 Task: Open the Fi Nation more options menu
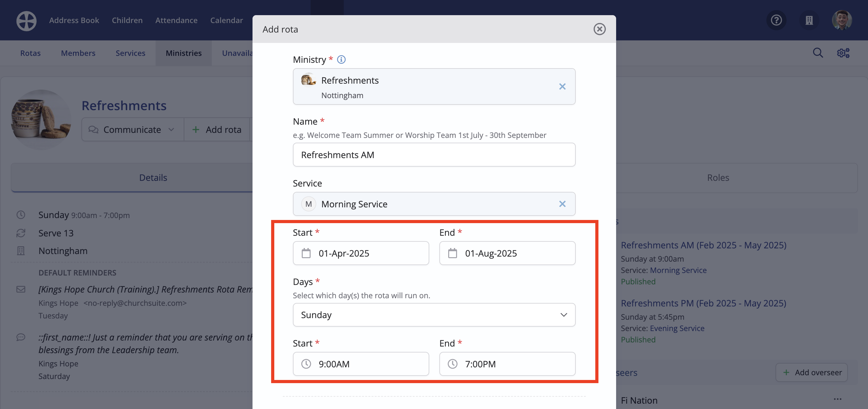838,399
